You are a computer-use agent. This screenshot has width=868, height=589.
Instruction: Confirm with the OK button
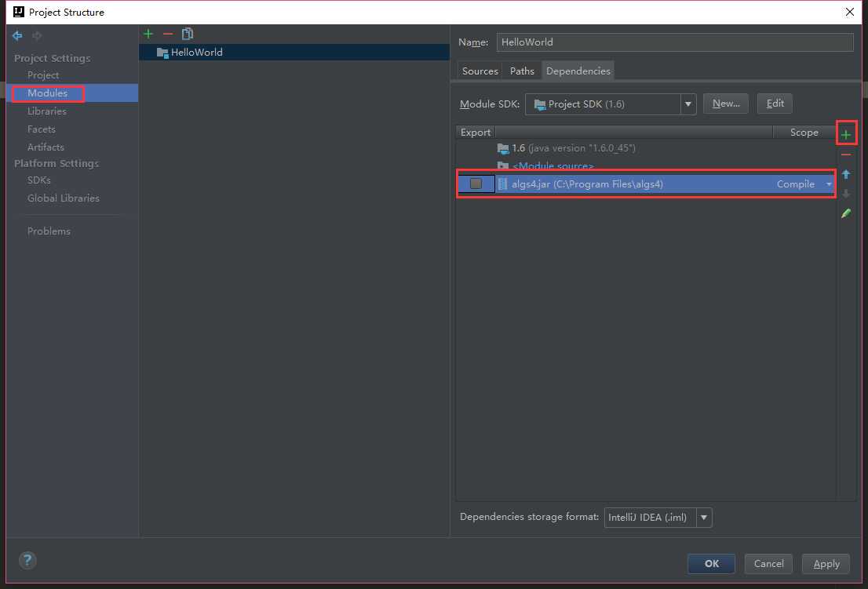click(x=711, y=564)
